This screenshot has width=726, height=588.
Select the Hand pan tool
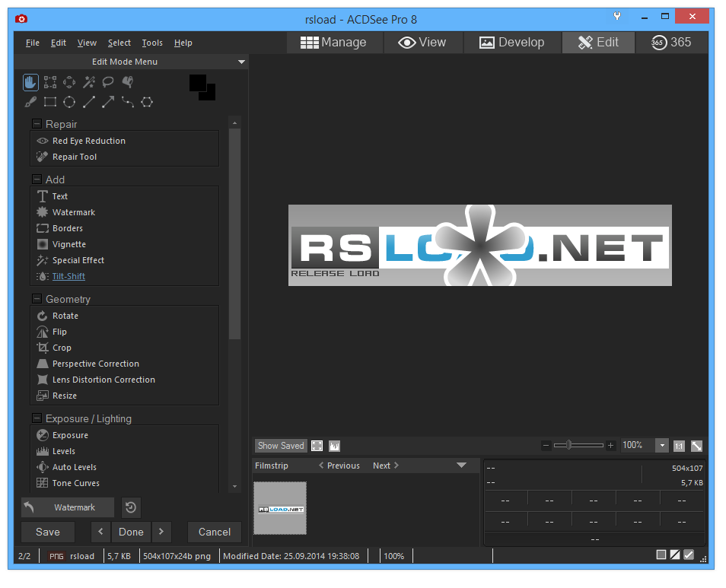30,82
